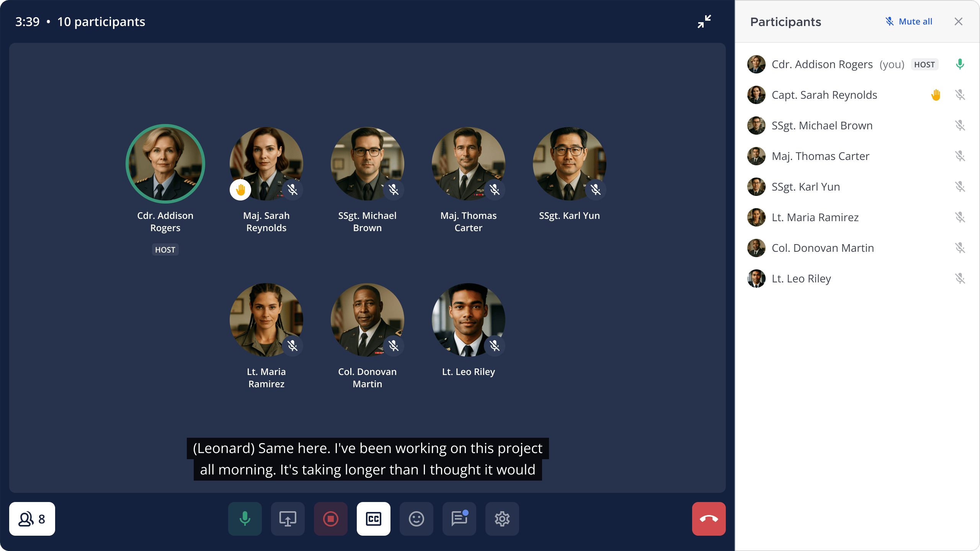Click the HOST label under Cdr. Addison Rogers

coord(165,249)
